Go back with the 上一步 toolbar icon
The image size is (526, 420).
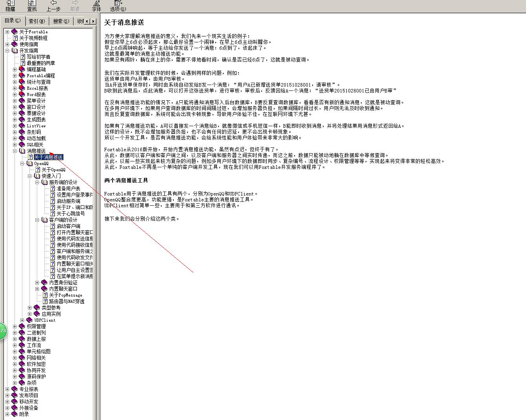point(54,3)
